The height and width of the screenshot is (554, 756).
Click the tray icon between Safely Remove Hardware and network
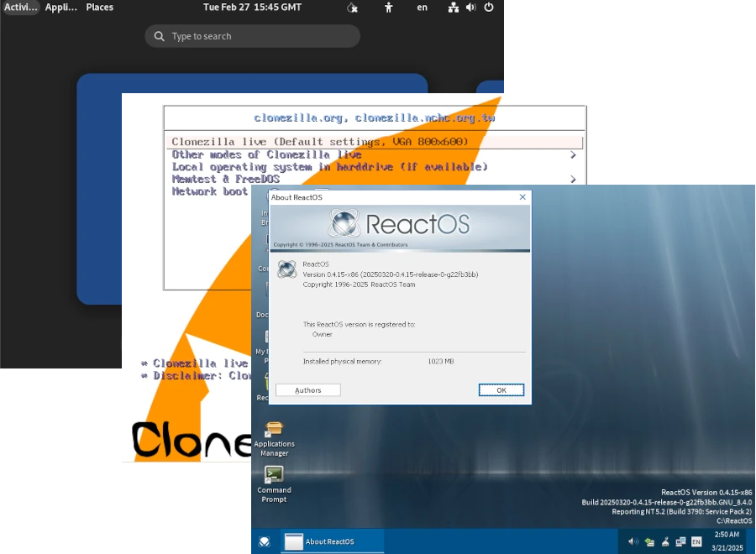tap(665, 542)
